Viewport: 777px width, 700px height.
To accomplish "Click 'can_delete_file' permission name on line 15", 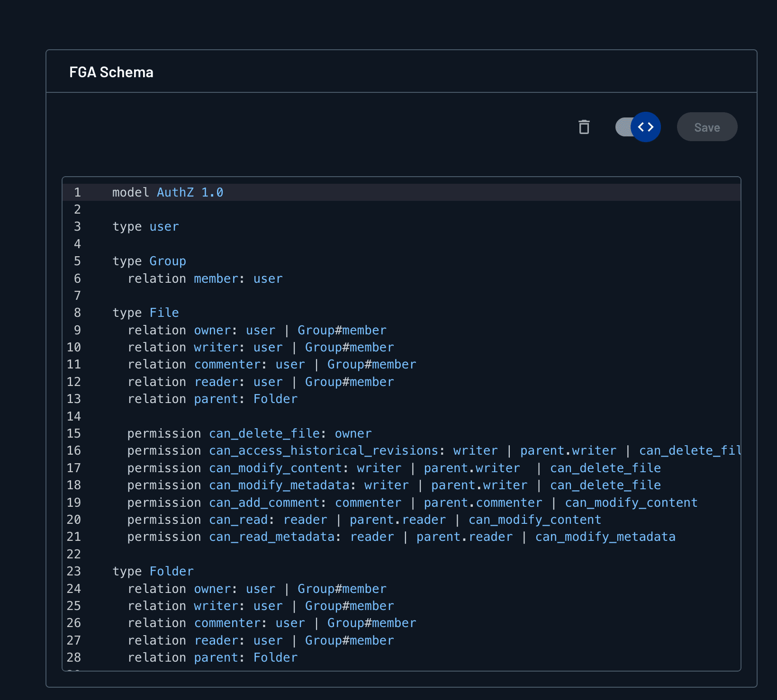I will (x=264, y=433).
